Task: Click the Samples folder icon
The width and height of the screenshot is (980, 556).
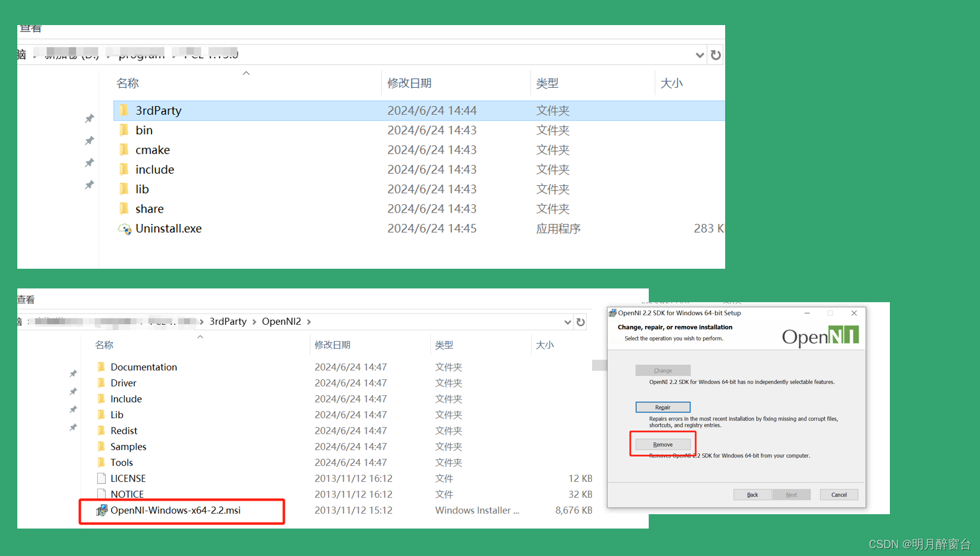Action: click(x=101, y=447)
